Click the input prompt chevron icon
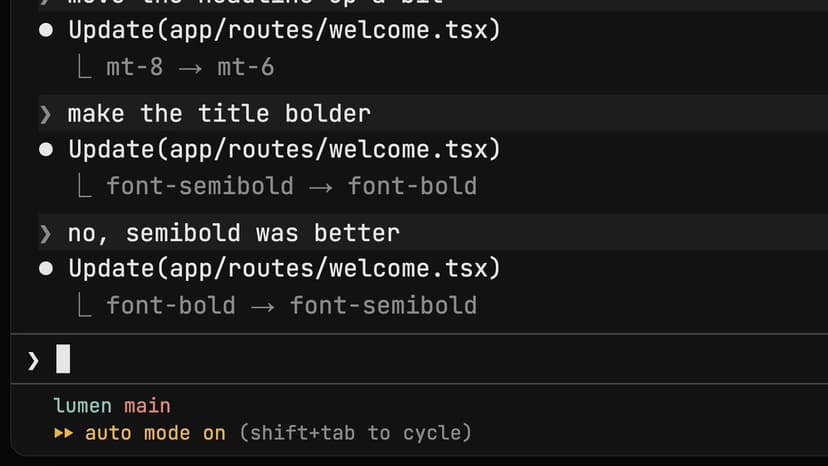The height and width of the screenshot is (466, 828). tap(33, 361)
